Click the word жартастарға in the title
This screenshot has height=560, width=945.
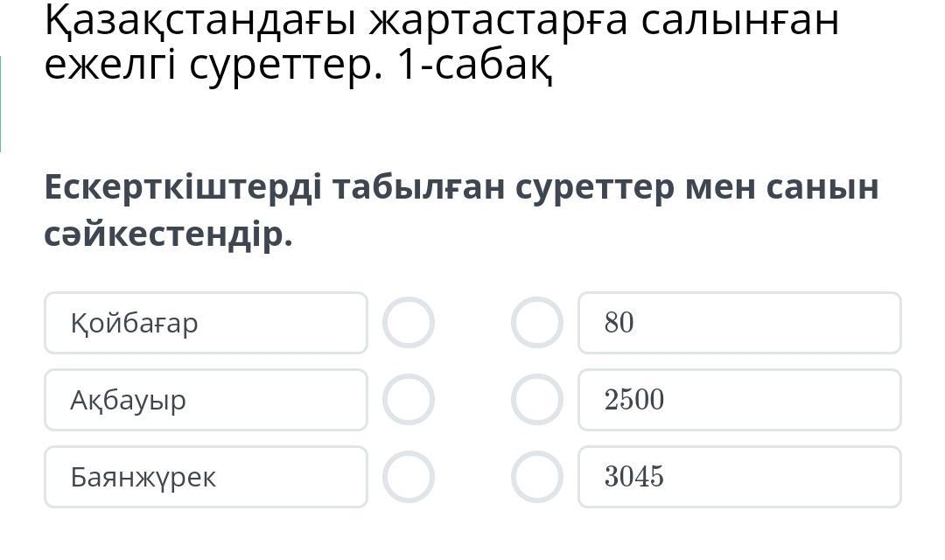tap(498, 22)
